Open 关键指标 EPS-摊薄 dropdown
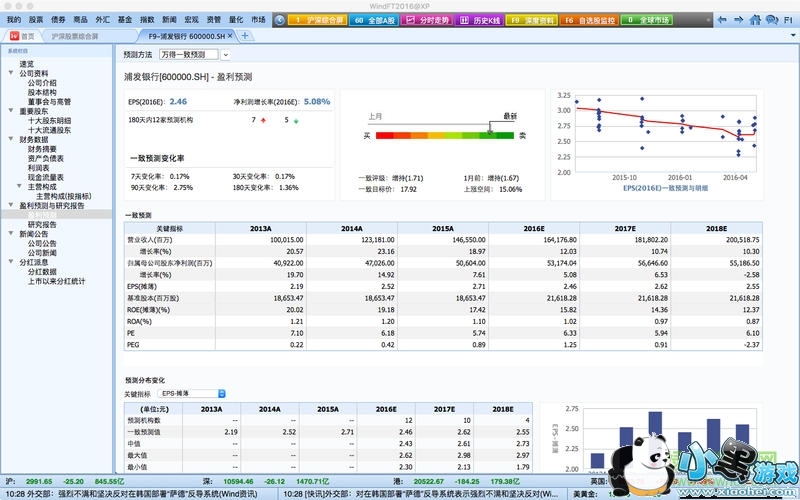Image resolution: width=800 pixels, height=500 pixels. (x=191, y=393)
